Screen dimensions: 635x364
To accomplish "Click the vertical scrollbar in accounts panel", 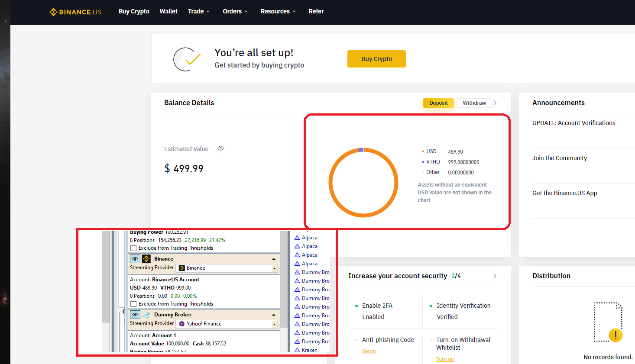I will [x=284, y=279].
